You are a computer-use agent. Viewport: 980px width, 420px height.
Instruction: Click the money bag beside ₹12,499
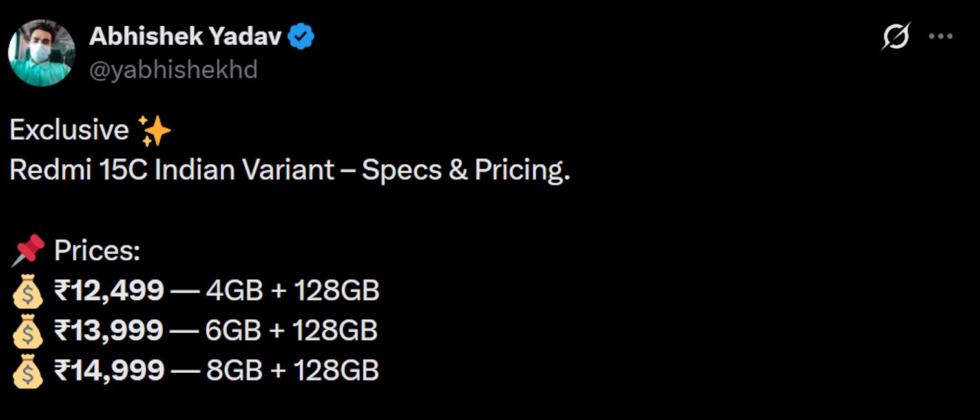click(x=28, y=292)
